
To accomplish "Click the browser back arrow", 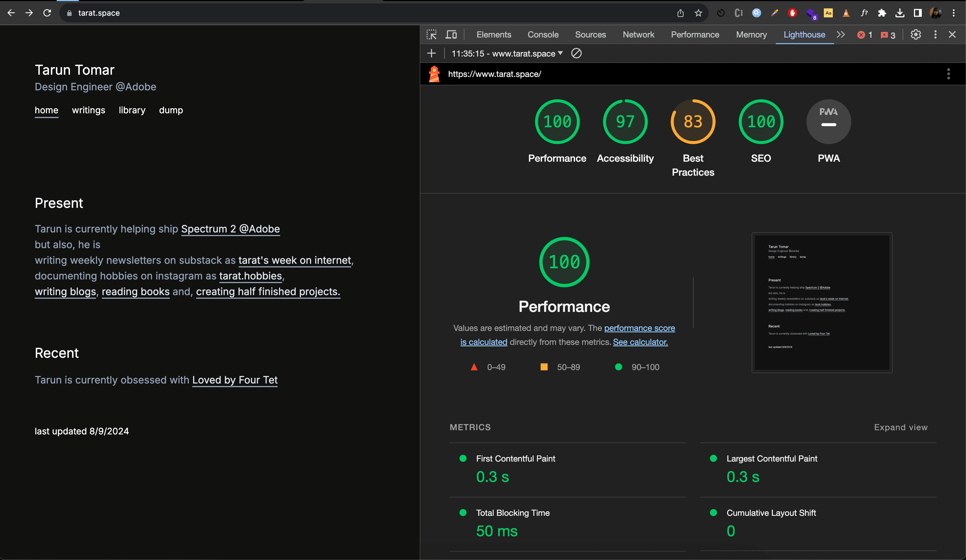I will pos(11,13).
